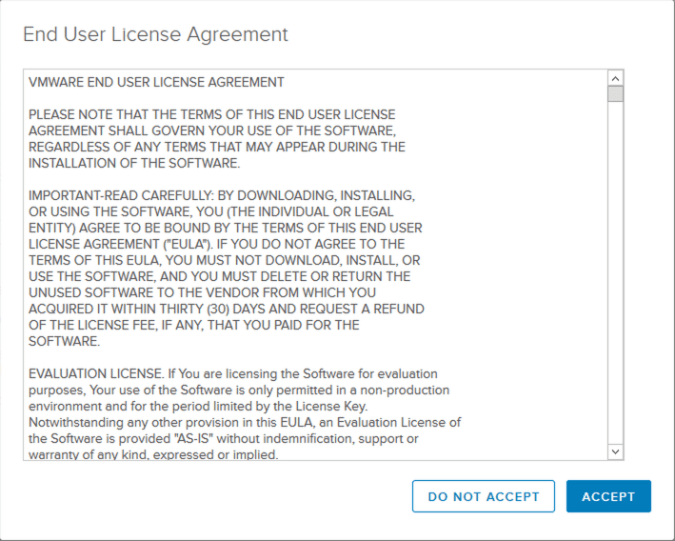
Task: Click the line starting with PLEASE NOTE
Action: [211, 114]
